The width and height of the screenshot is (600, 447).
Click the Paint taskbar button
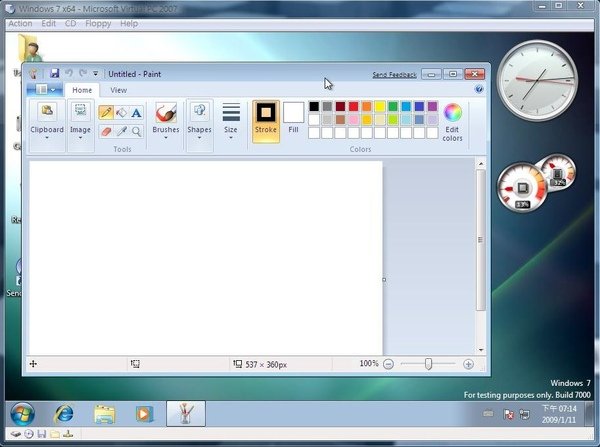(186, 414)
